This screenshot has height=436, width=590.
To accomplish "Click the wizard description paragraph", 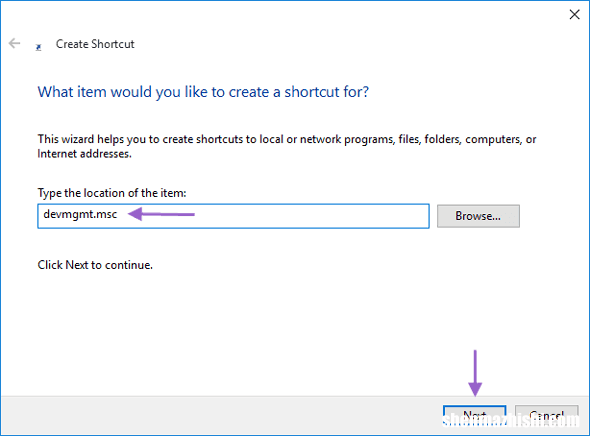I will coord(287,146).
